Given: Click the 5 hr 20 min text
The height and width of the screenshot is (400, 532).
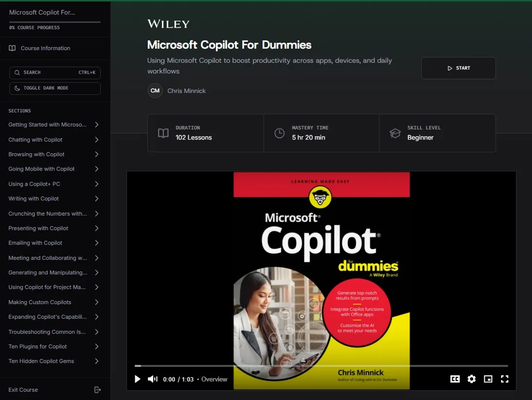Looking at the screenshot, I should [308, 138].
